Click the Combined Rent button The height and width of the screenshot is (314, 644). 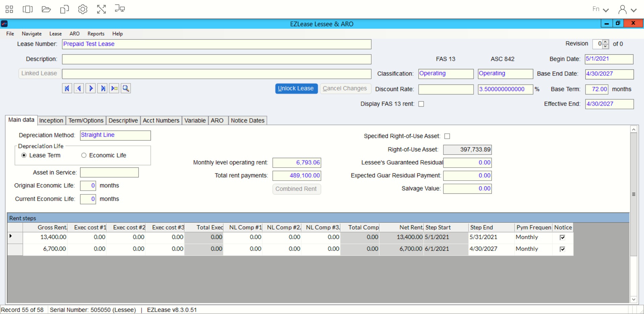[x=296, y=189]
